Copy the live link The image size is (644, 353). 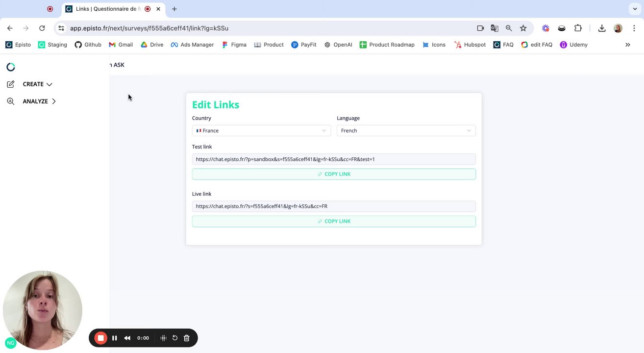[x=334, y=221]
